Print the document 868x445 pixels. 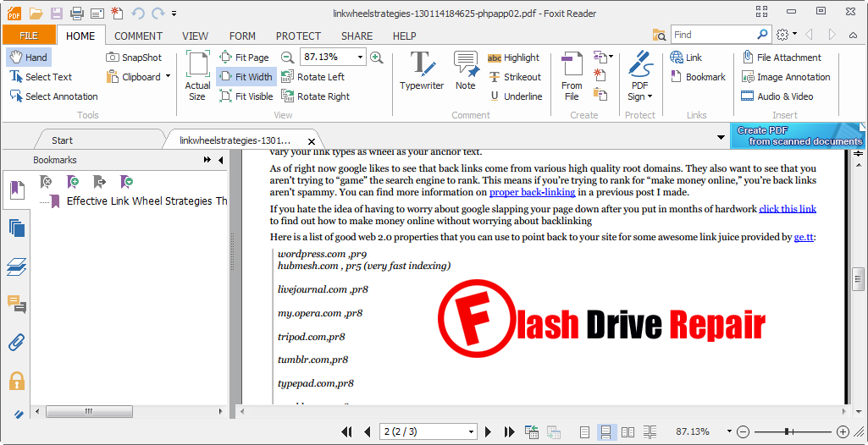click(x=77, y=13)
